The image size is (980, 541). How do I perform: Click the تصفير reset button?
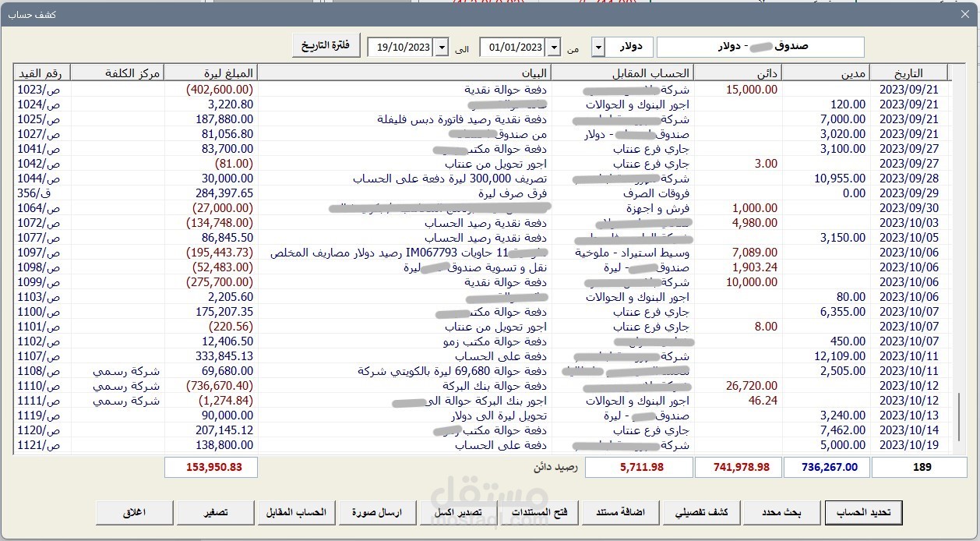[x=216, y=512]
